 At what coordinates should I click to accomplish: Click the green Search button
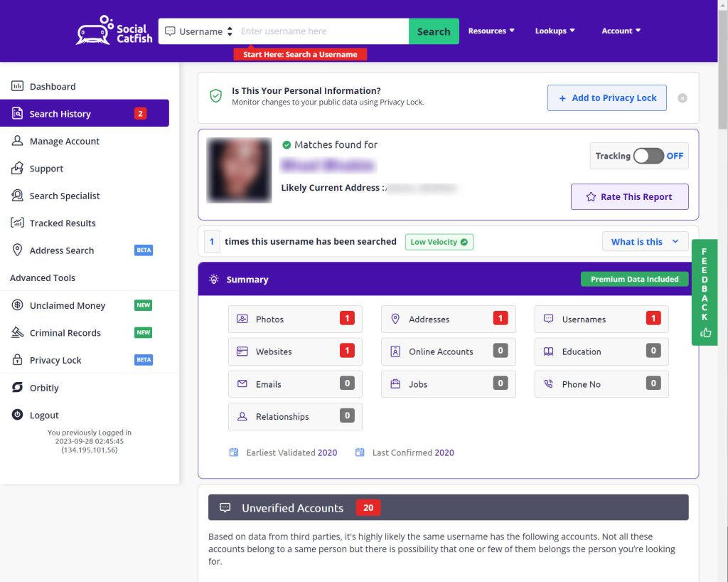click(x=434, y=31)
